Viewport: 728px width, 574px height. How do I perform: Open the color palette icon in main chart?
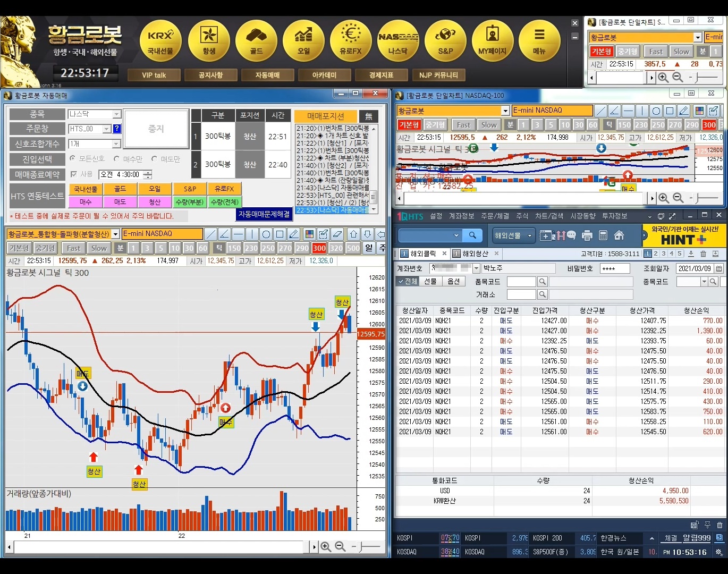point(309,234)
